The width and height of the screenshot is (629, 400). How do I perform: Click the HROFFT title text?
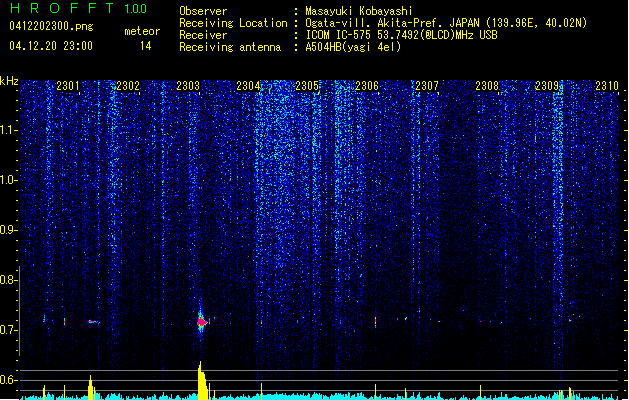tap(62, 8)
